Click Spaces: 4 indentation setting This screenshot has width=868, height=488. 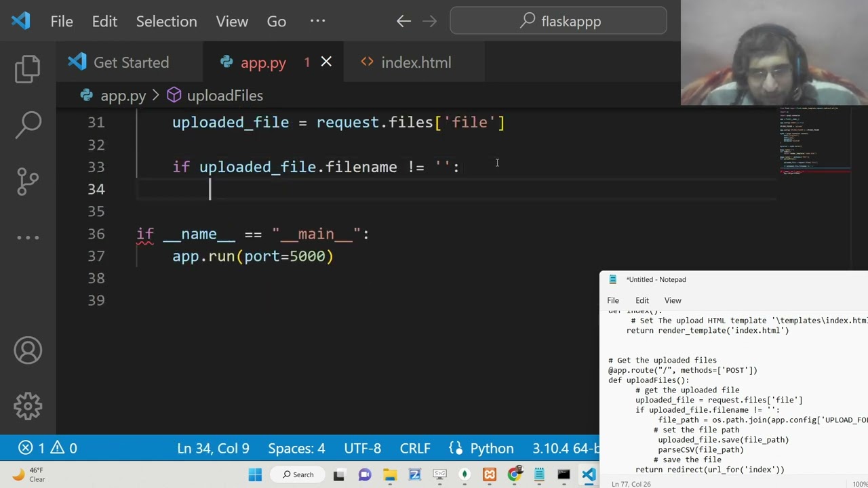click(x=296, y=449)
